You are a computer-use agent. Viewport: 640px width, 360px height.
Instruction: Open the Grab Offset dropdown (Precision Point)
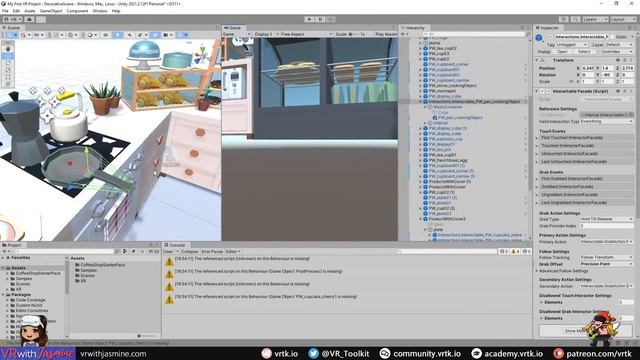tap(606, 264)
